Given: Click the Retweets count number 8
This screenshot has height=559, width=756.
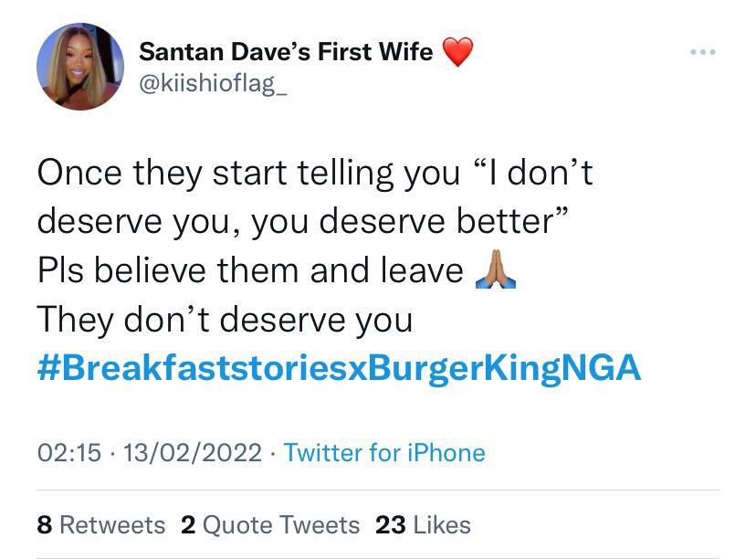Looking at the screenshot, I should 42,524.
